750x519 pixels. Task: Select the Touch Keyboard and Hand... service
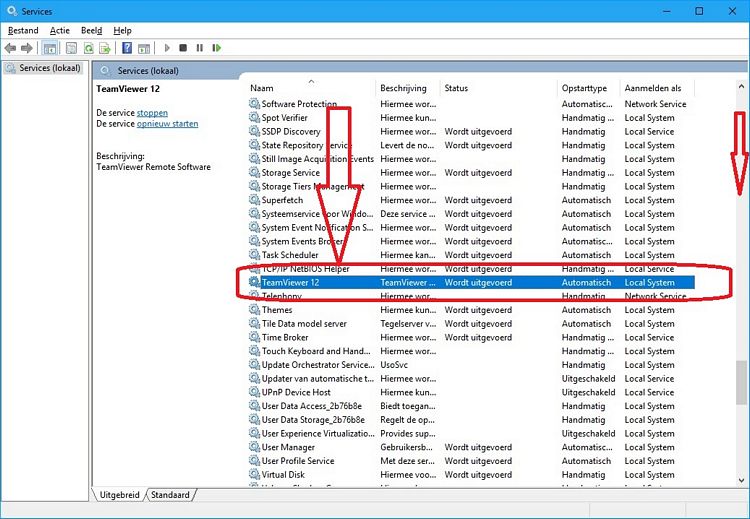tap(316, 351)
